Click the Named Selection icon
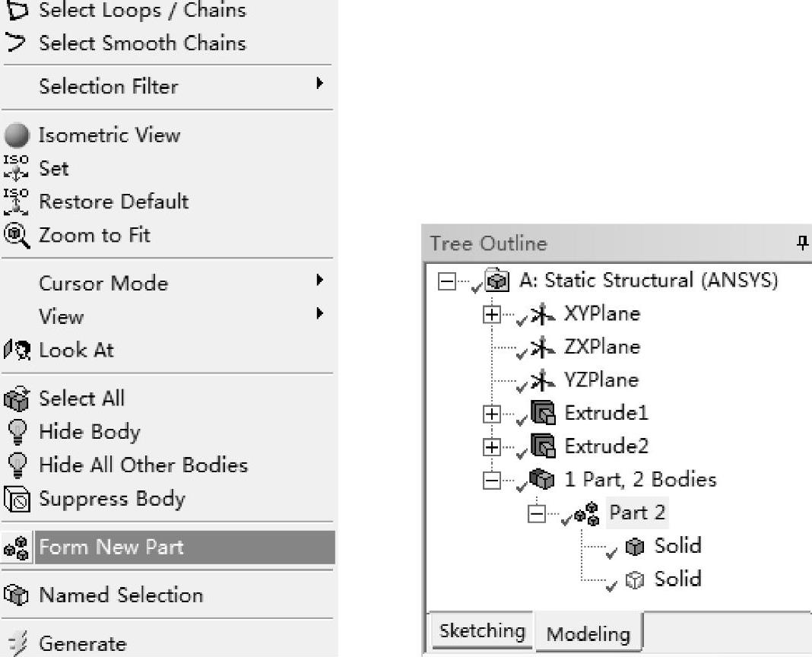Screen dimensions: 812x657 tap(16, 595)
